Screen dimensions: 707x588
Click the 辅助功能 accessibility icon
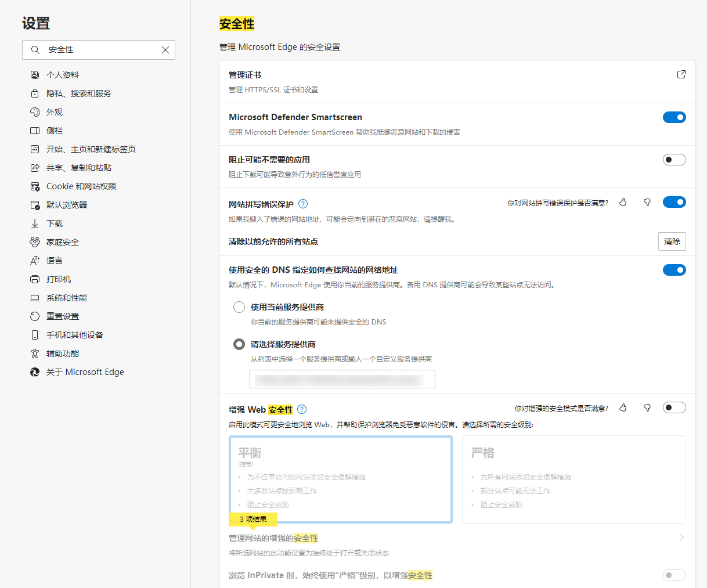click(x=35, y=353)
